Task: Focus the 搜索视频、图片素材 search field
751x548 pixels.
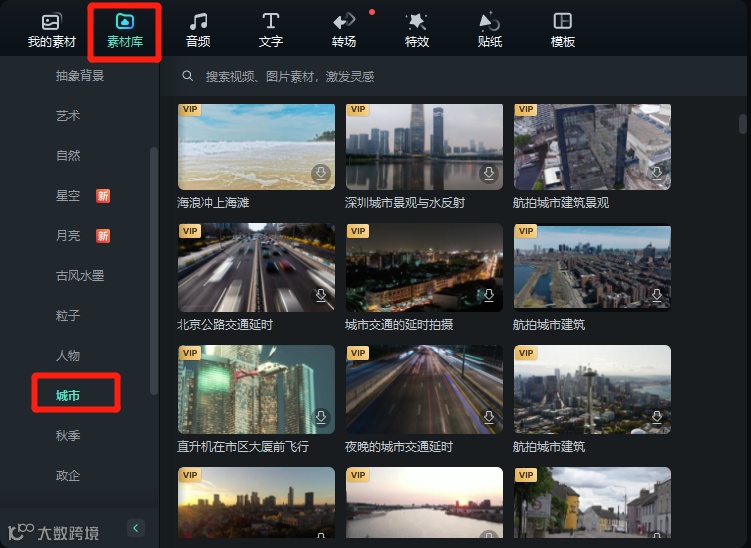Action: 455,76
